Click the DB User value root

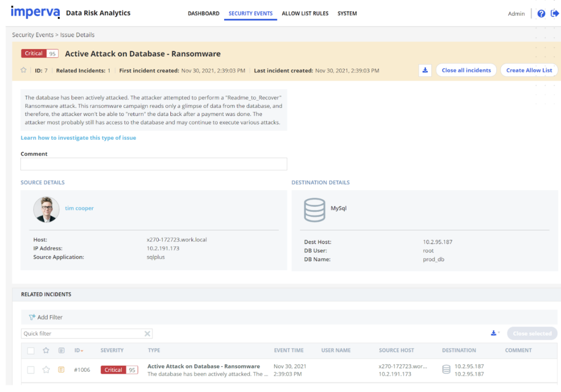[x=428, y=251]
